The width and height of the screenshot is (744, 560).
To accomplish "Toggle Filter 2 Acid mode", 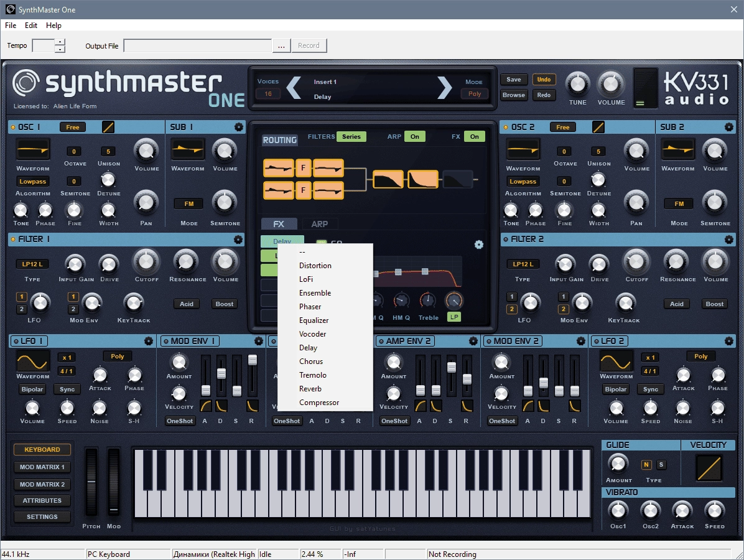I will click(x=677, y=304).
